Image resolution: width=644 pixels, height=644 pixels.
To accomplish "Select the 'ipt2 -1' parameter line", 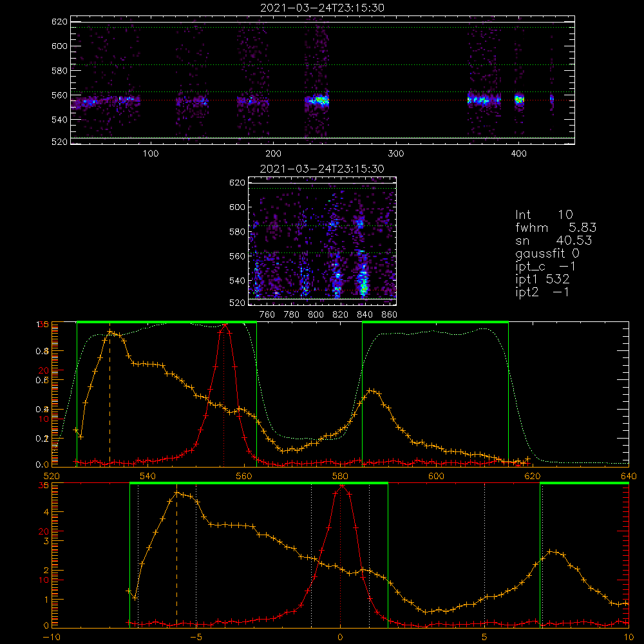I will tap(542, 292).
